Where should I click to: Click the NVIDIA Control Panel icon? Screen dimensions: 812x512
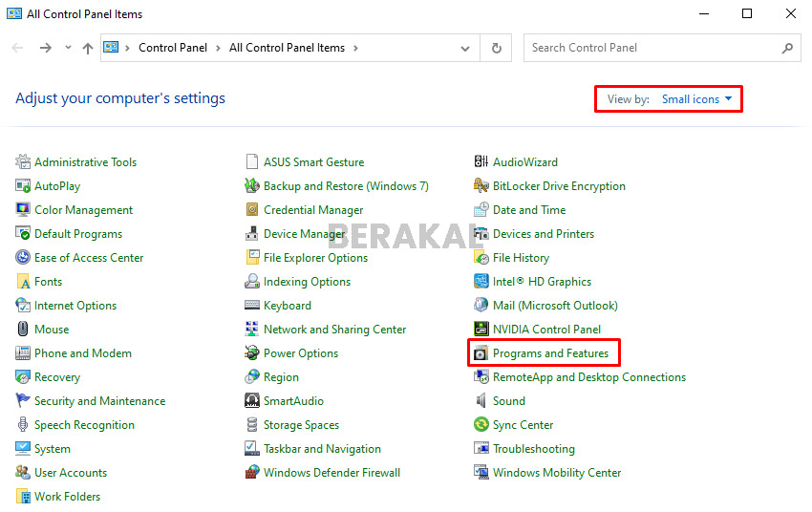point(481,329)
